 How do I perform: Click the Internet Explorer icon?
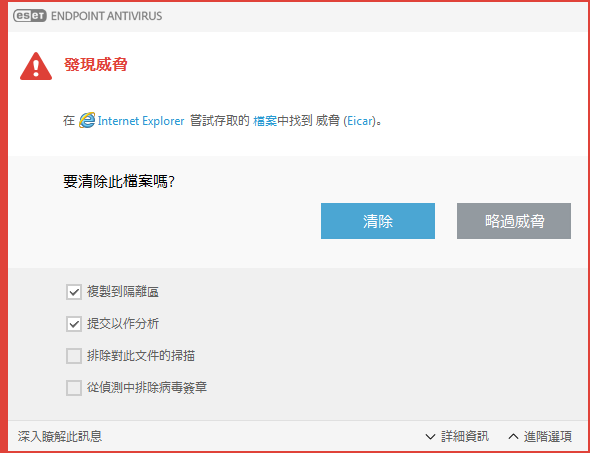point(87,121)
